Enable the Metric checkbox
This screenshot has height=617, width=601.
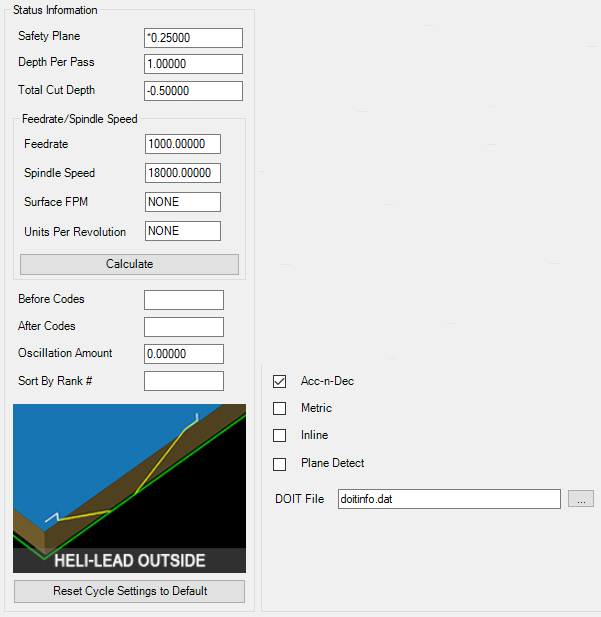coord(279,408)
